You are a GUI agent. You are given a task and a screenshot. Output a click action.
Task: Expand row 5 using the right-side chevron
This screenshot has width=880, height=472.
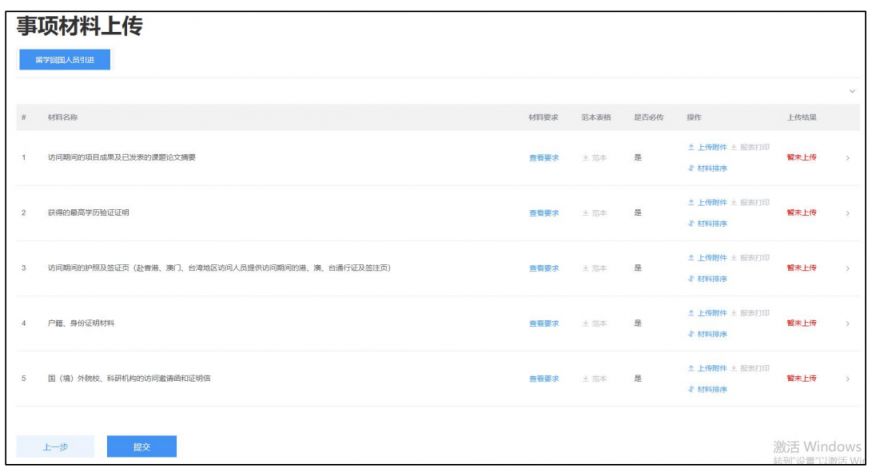[x=848, y=379]
